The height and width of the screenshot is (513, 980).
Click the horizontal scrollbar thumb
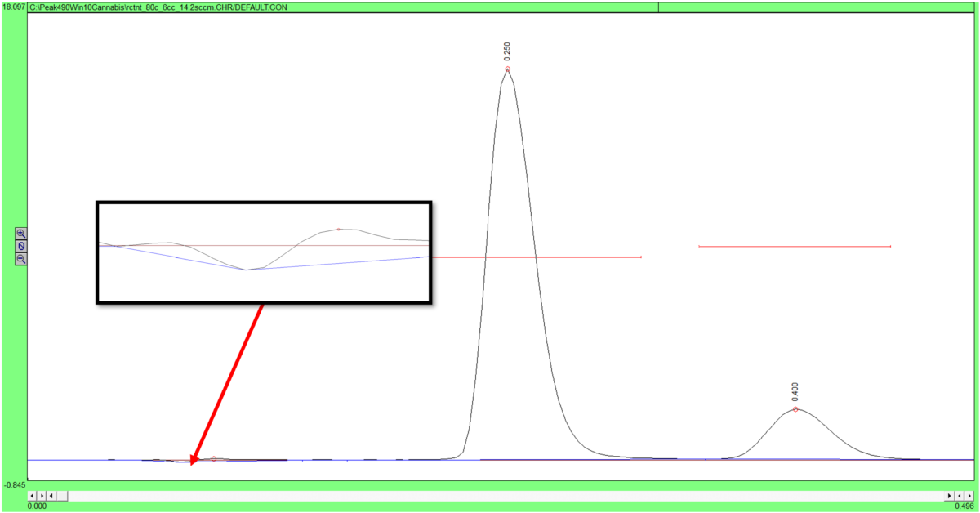(x=62, y=496)
